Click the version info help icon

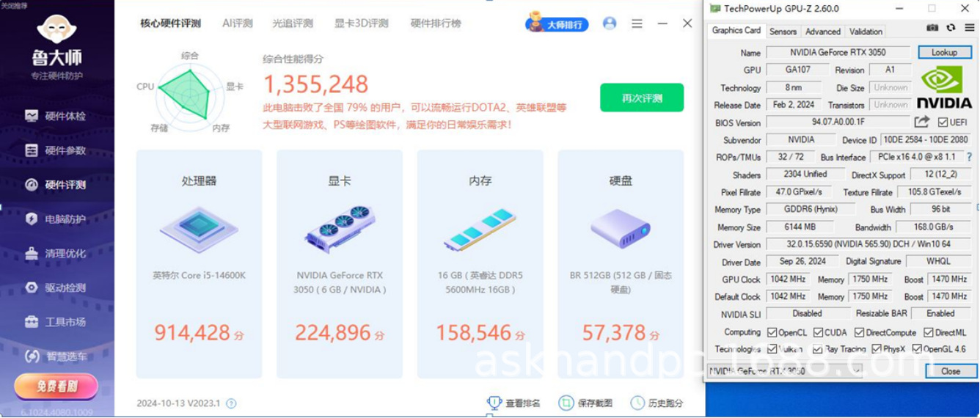tap(232, 403)
